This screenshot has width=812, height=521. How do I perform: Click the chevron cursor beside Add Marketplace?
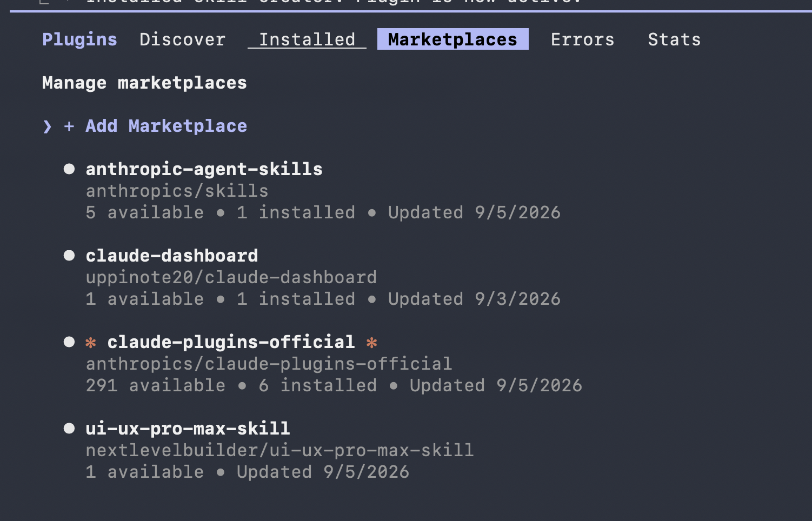click(48, 126)
